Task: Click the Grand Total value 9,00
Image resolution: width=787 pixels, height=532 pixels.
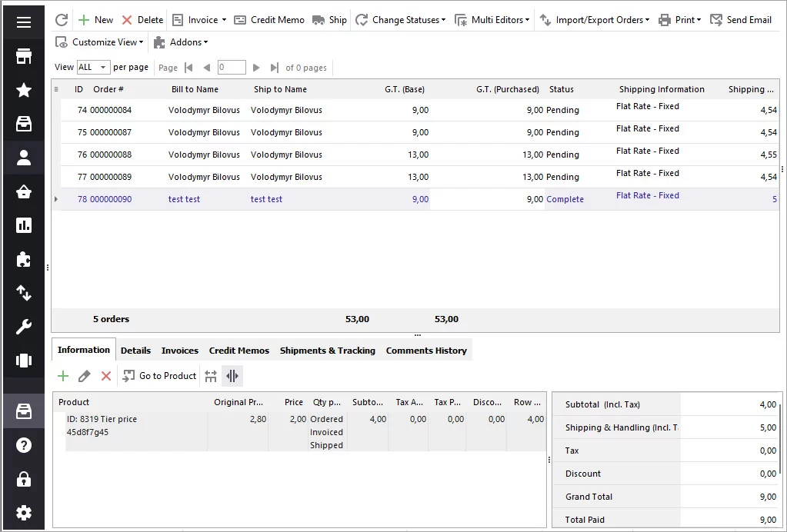Action: tap(768, 497)
